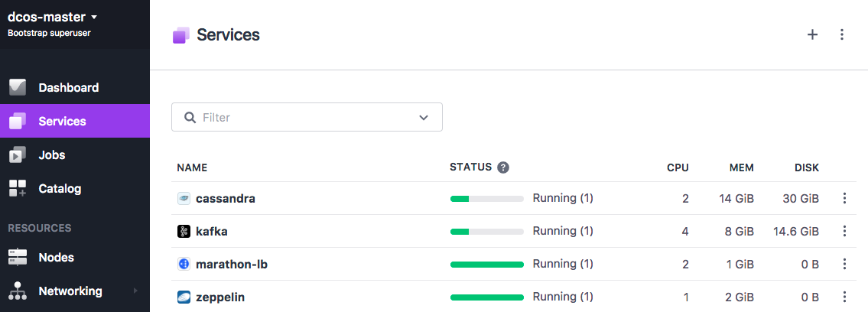Sort by the STATUS column header
This screenshot has height=312, width=868.
pos(470,167)
